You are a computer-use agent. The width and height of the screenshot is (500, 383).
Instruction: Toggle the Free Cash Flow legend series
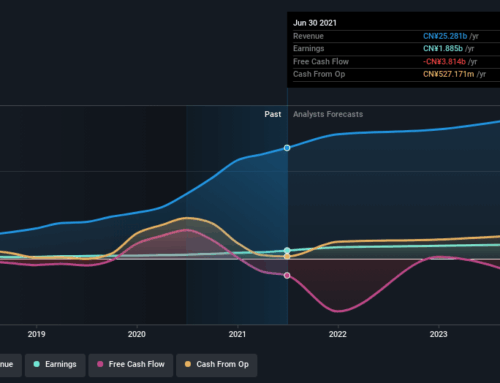pos(131,365)
